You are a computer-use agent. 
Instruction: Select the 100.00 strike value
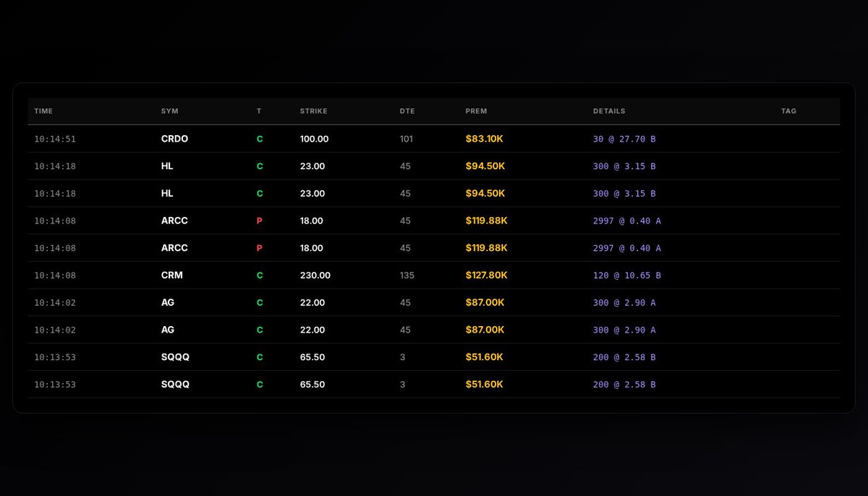coord(314,139)
